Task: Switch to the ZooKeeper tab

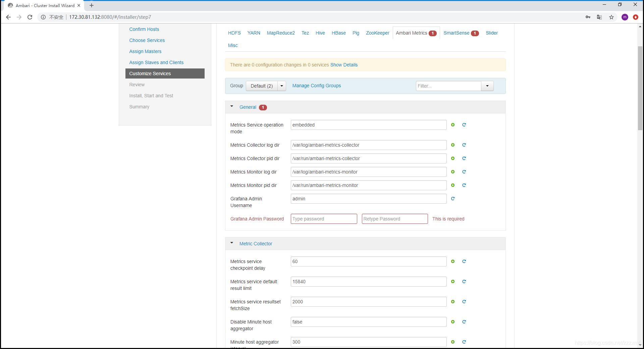Action: 378,33
